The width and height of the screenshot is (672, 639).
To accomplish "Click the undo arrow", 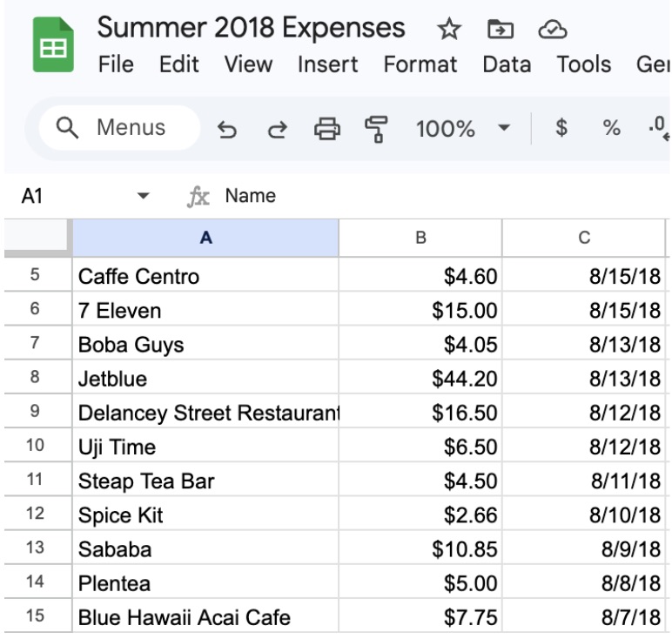I will click(226, 129).
